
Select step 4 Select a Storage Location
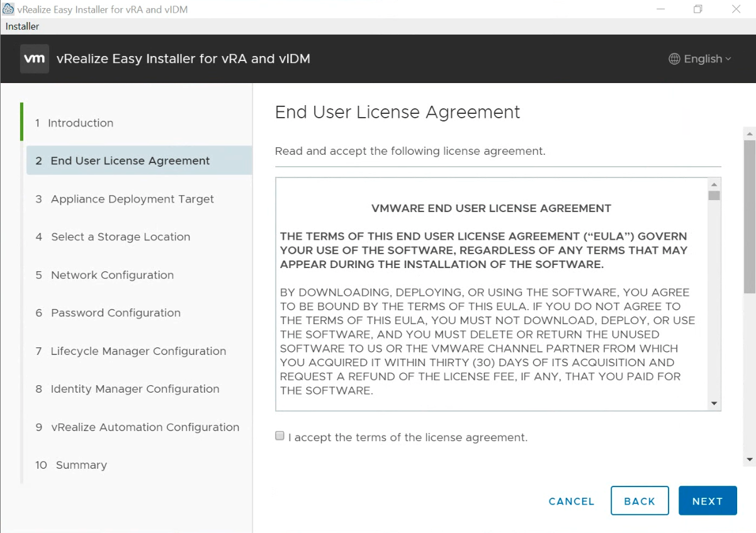click(x=120, y=237)
